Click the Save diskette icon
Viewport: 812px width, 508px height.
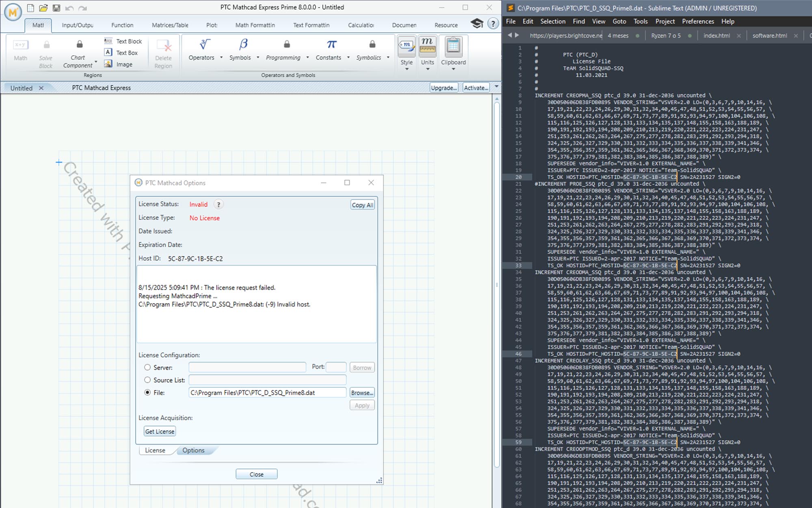coord(56,8)
